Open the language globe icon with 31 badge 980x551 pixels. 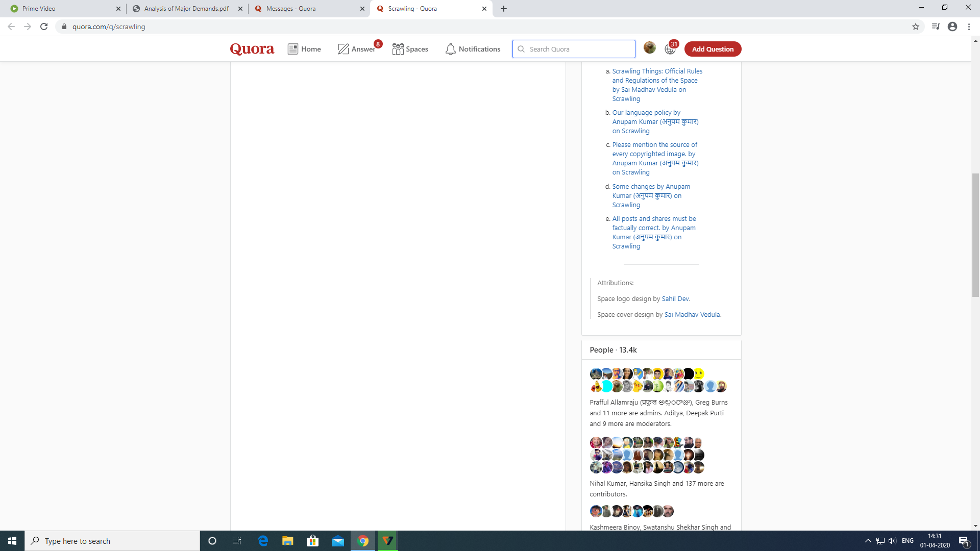tap(670, 49)
